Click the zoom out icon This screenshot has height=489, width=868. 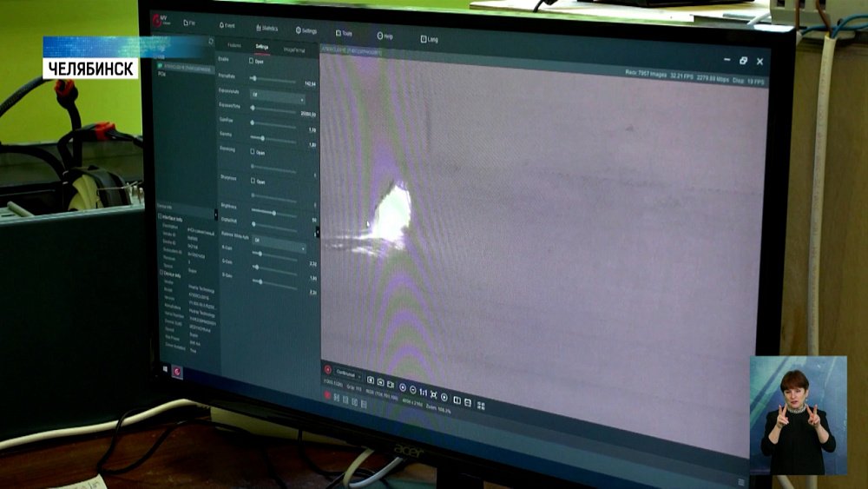click(x=413, y=390)
